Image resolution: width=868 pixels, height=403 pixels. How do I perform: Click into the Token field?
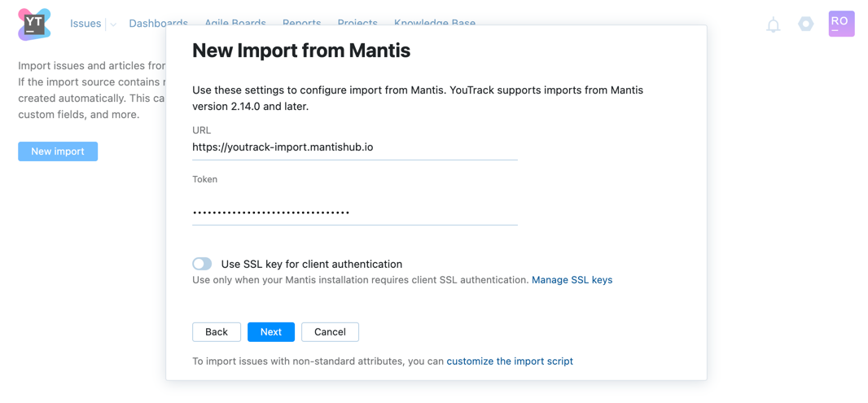pyautogui.click(x=354, y=212)
